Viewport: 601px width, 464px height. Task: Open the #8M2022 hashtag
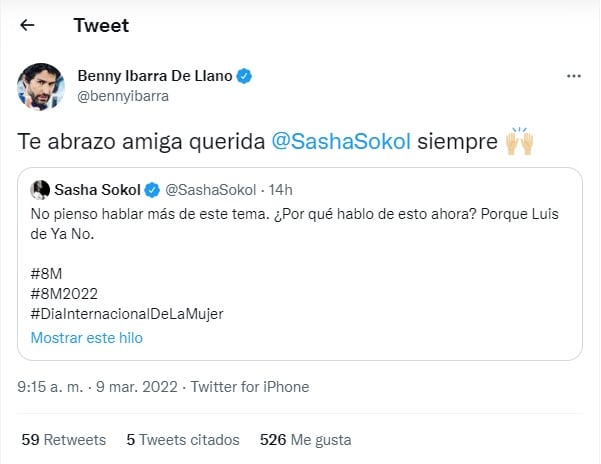click(65, 293)
